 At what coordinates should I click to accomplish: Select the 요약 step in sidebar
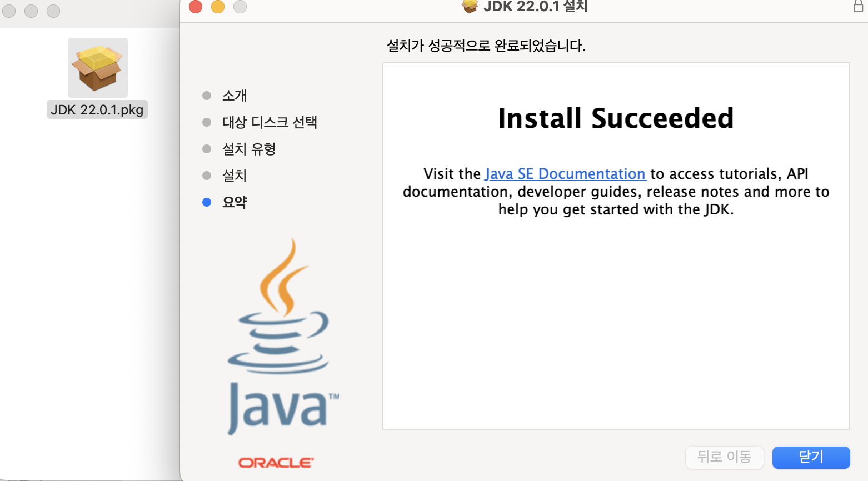234,202
